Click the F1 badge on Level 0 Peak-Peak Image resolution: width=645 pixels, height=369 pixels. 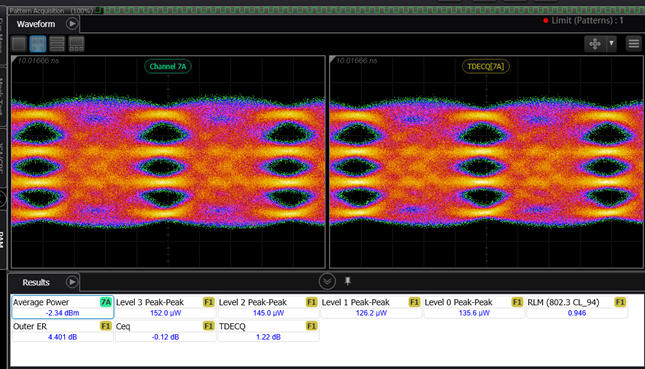pos(517,302)
